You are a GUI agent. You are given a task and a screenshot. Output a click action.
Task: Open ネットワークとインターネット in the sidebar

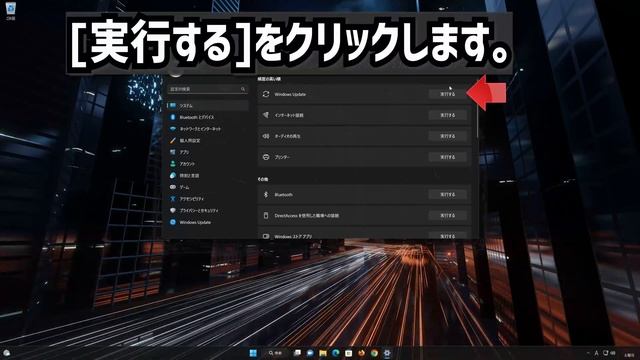click(x=208, y=129)
